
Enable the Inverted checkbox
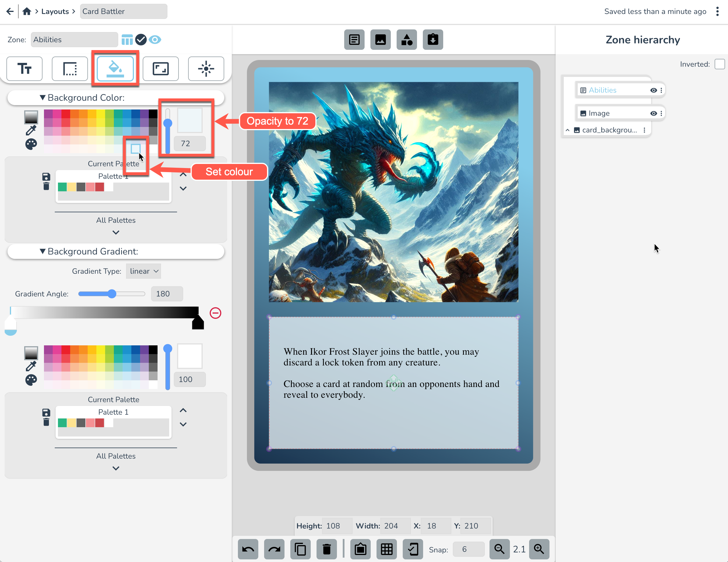[719, 64]
